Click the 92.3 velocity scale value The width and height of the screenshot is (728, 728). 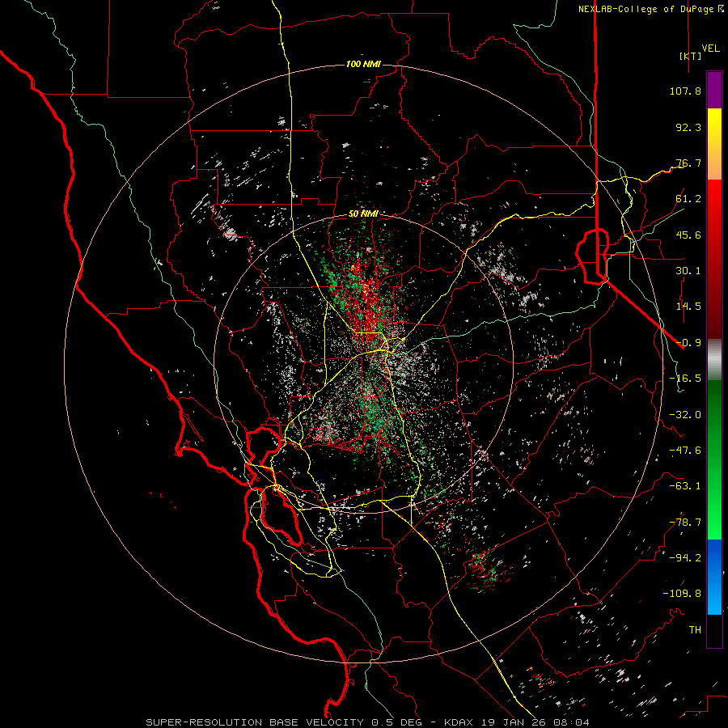pyautogui.click(x=688, y=127)
